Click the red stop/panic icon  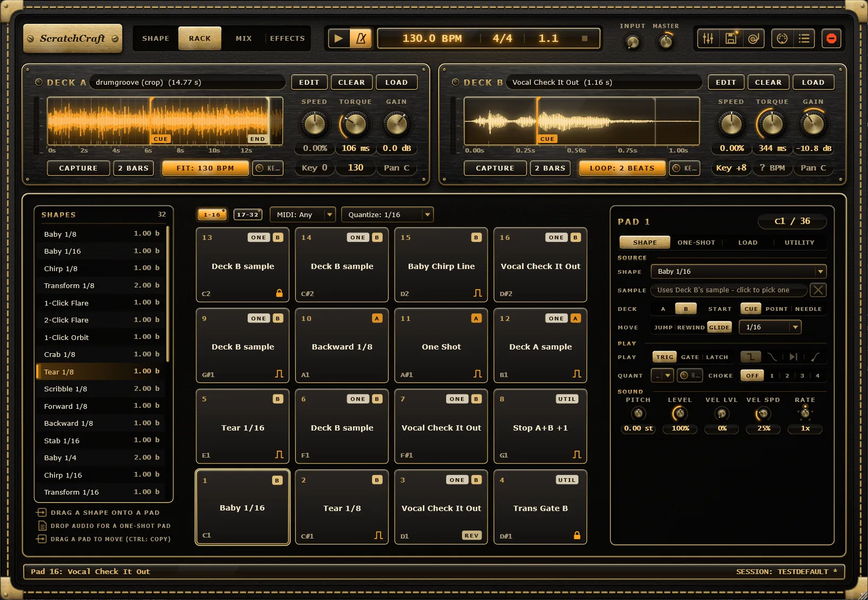pyautogui.click(x=831, y=39)
